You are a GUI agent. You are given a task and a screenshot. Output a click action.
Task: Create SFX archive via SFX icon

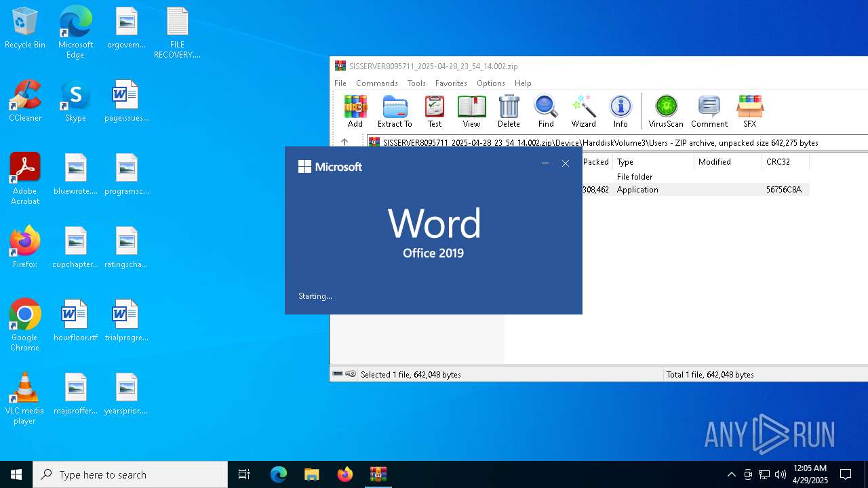[750, 111]
